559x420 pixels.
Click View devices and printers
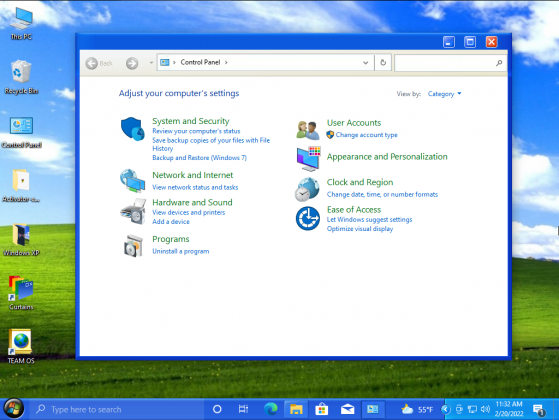pyautogui.click(x=189, y=212)
